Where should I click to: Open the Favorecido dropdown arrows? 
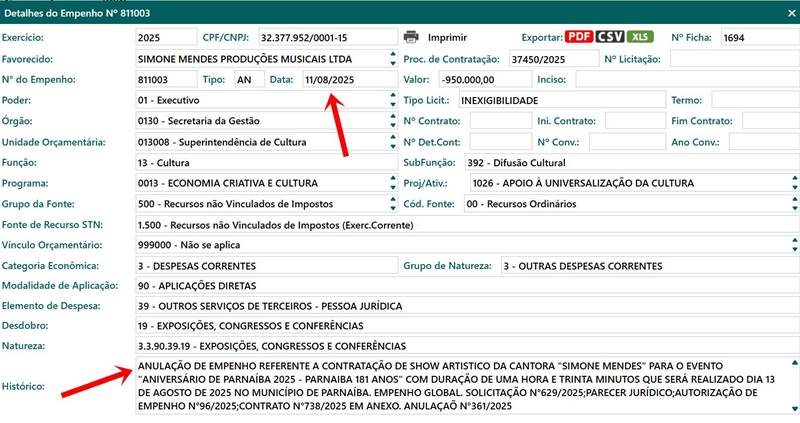[391, 58]
